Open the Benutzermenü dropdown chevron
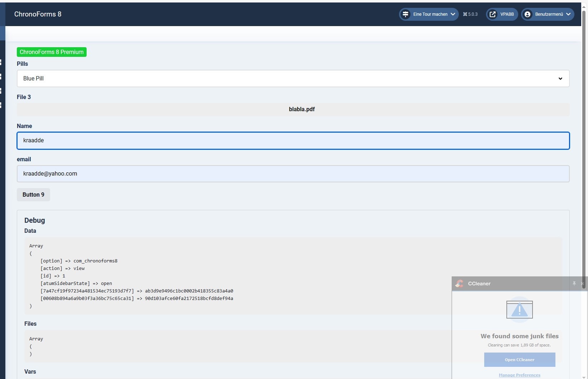The height and width of the screenshot is (379, 588). [568, 14]
